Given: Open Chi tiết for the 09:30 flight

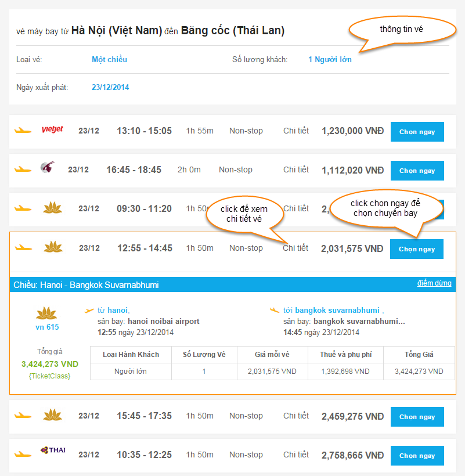Looking at the screenshot, I should (x=296, y=208).
